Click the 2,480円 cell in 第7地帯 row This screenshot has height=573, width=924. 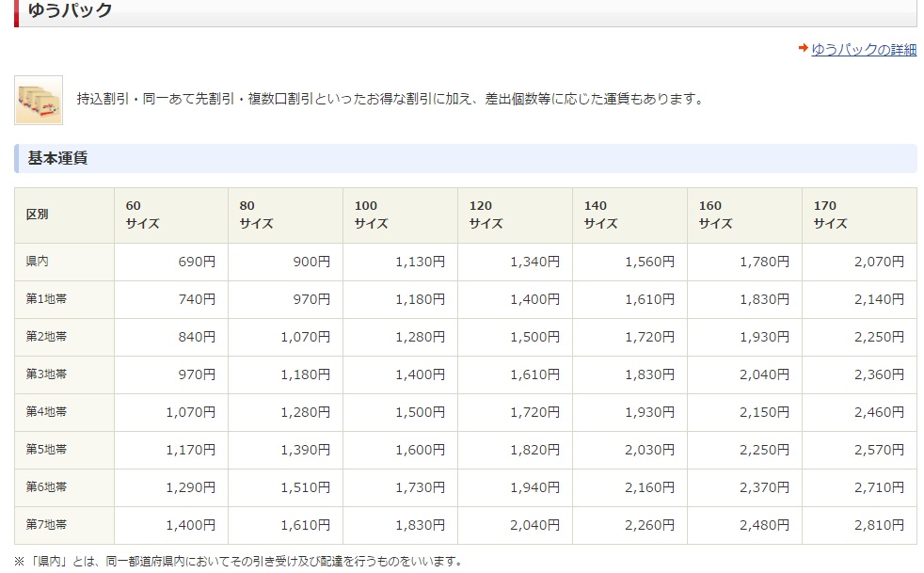coord(745,525)
